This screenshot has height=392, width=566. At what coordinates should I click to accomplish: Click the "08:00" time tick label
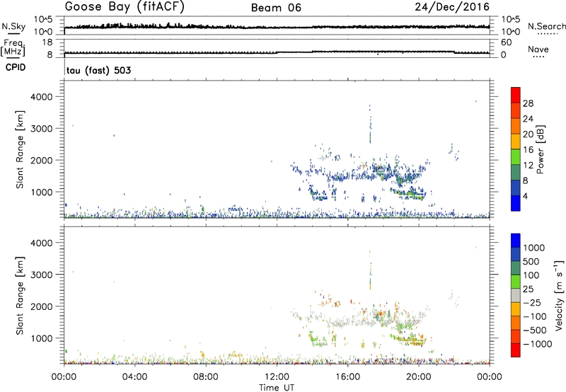tap(206, 377)
